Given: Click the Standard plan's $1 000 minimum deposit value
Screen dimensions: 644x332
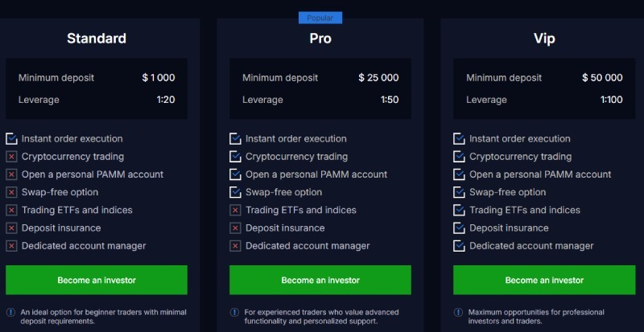Looking at the screenshot, I should (x=159, y=78).
